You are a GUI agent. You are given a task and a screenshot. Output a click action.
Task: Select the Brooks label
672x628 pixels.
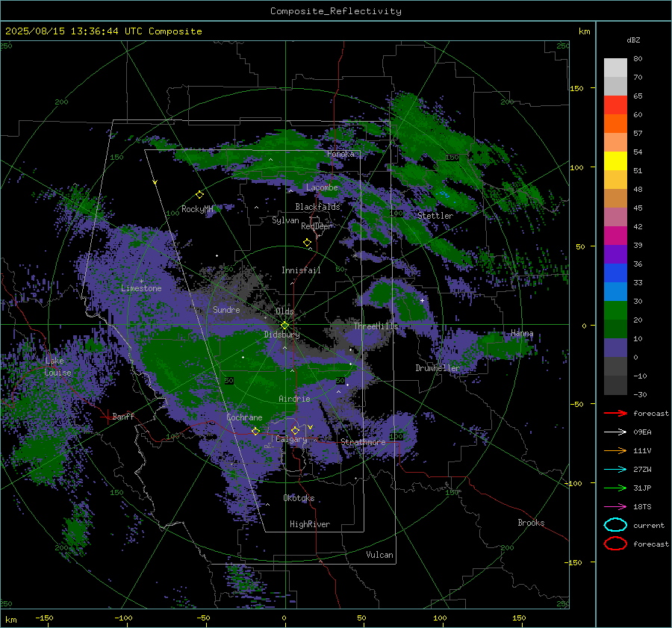pyautogui.click(x=531, y=523)
